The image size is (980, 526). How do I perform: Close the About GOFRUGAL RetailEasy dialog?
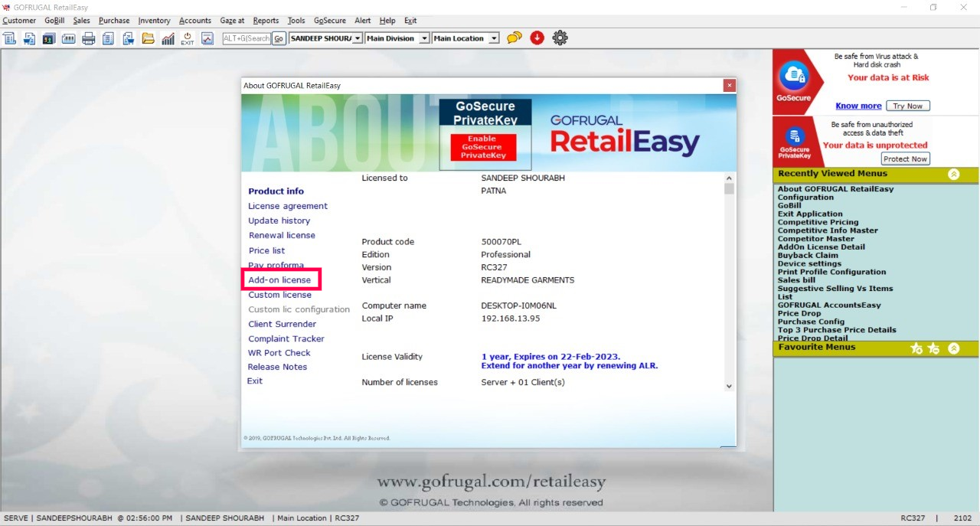(730, 86)
